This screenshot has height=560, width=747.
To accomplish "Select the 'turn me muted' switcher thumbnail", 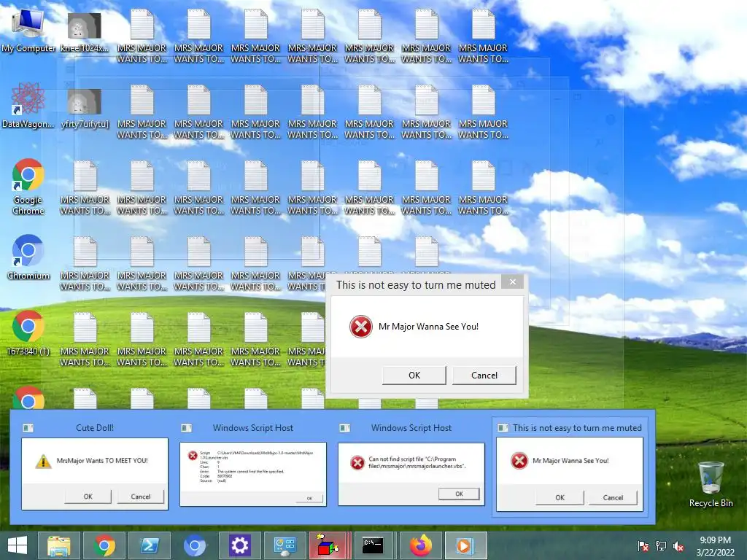I will [570, 466].
